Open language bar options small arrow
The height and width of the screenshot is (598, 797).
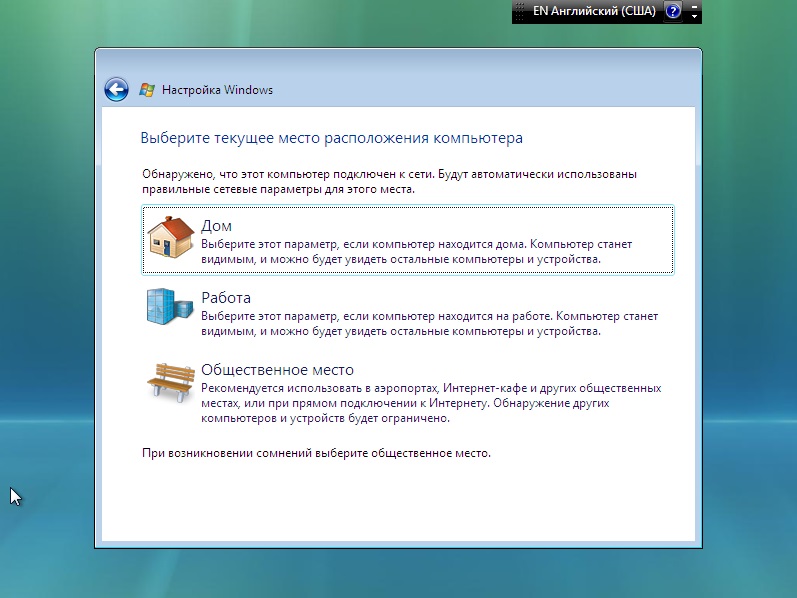[694, 17]
